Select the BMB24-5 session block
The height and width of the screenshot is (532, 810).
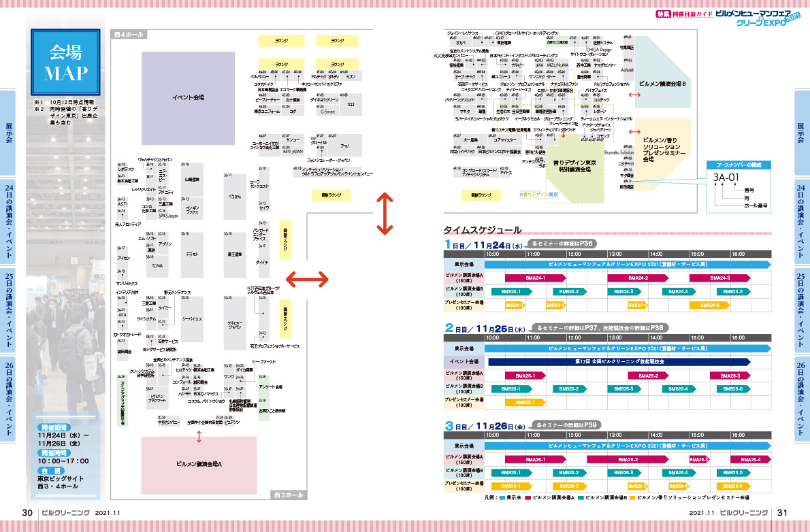pos(733,291)
